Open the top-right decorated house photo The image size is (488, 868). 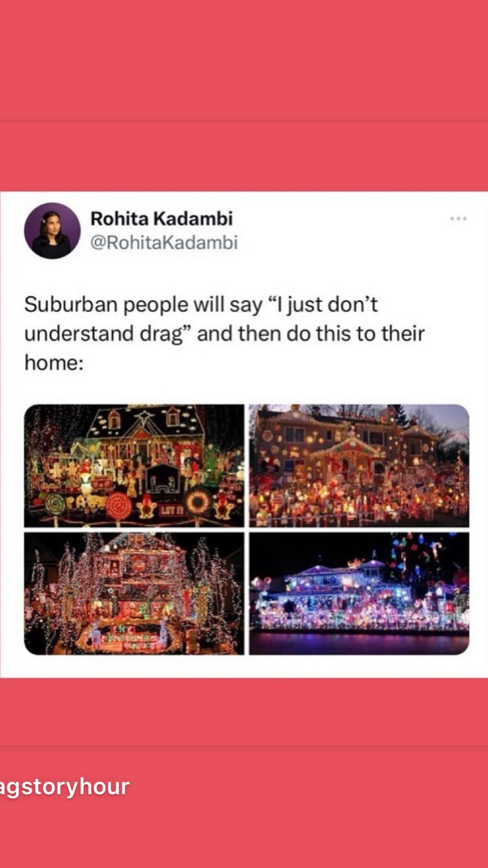click(359, 466)
